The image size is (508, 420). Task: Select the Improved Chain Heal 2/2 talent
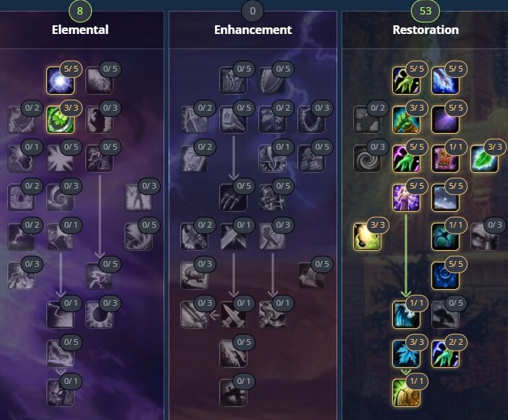coord(446,354)
